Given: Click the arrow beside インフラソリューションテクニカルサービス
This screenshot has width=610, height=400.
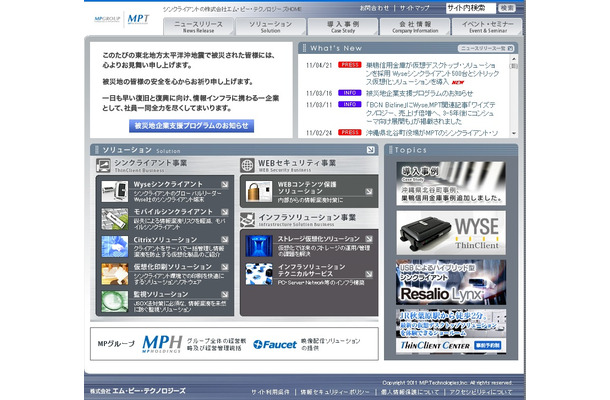Looking at the screenshot, I should 369,274.
